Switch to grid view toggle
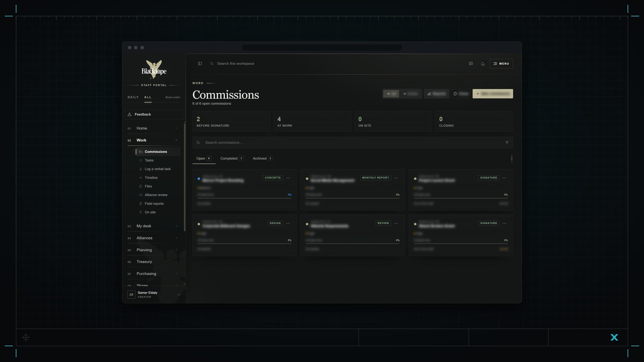Image resolution: width=644 pixels, height=362 pixels. pyautogui.click(x=411, y=94)
